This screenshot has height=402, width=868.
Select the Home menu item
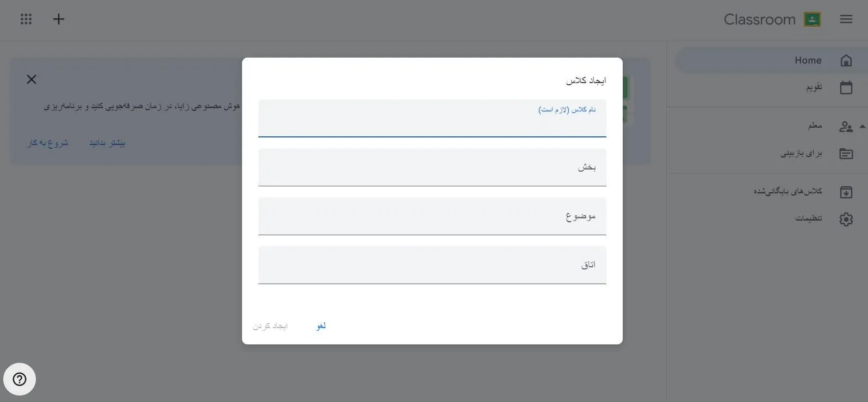(x=808, y=60)
